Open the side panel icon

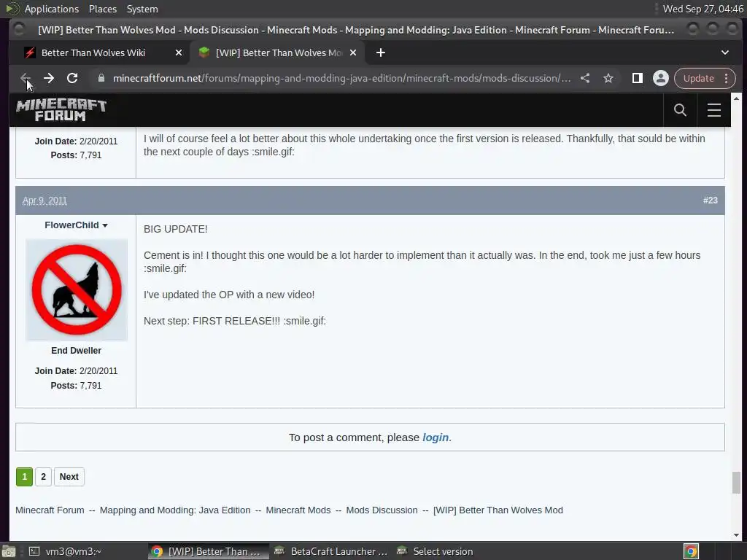coord(637,78)
